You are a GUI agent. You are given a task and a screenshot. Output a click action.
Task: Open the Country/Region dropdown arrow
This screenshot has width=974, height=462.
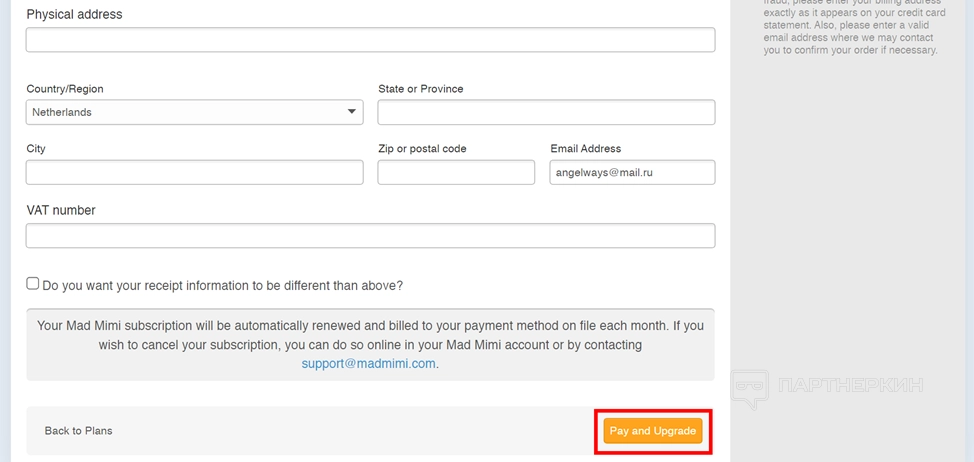tap(352, 112)
